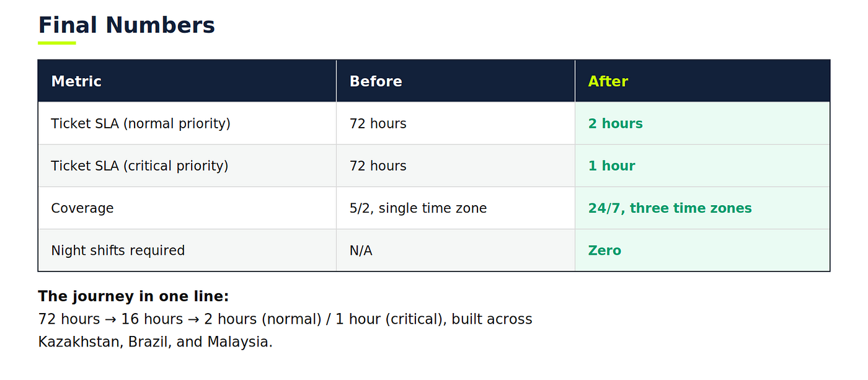The image size is (868, 380).
Task: Click the Kazakhstan, Brazil, and Malaysia text
Action: click(x=156, y=342)
